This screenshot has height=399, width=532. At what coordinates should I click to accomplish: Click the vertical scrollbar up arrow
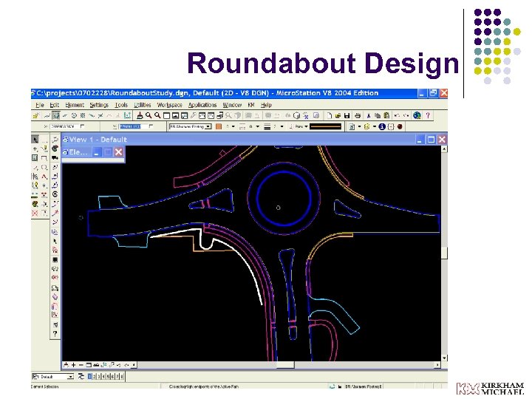coord(444,149)
